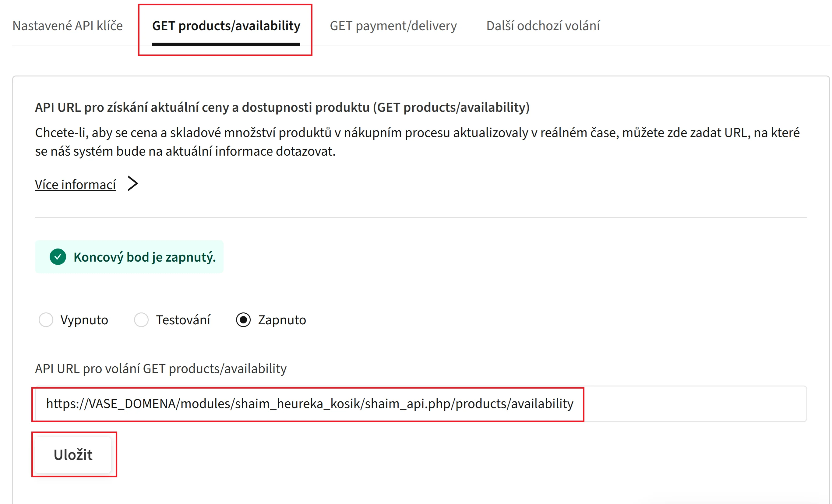Click the Koncový bod je zapnutý message

[145, 257]
